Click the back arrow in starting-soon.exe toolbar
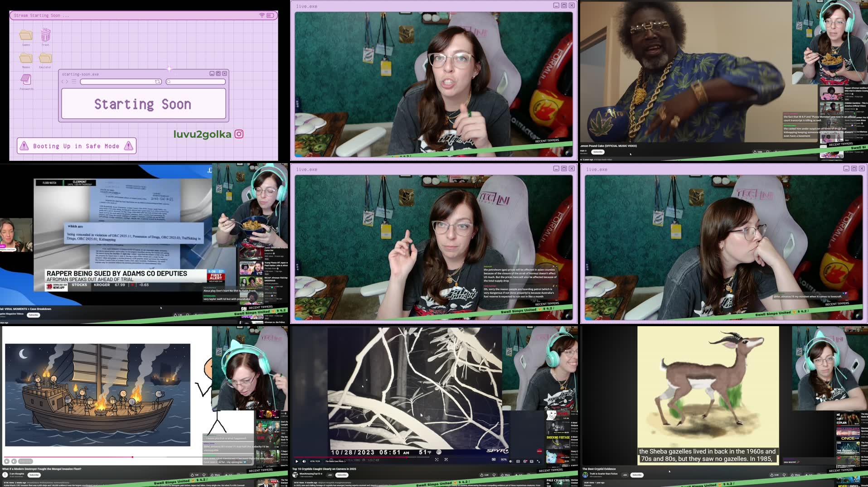 tap(63, 82)
